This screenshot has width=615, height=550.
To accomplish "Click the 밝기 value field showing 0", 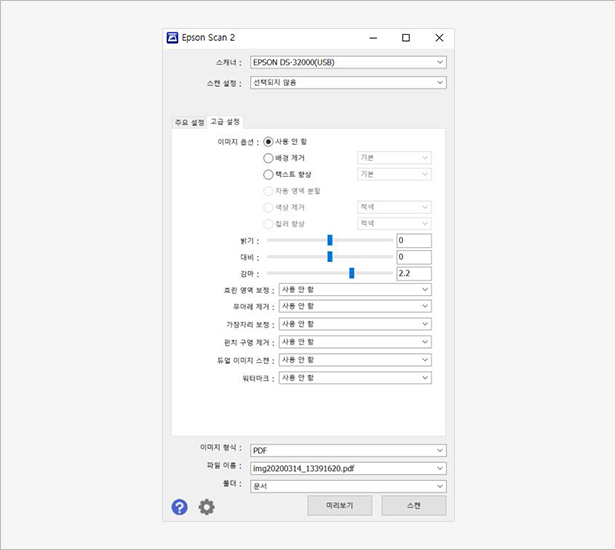I will [x=414, y=240].
